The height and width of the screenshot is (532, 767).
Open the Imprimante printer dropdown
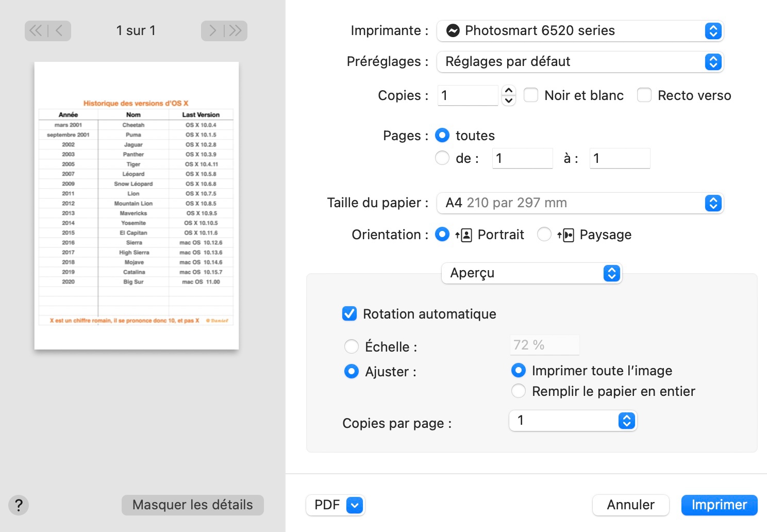pyautogui.click(x=580, y=31)
